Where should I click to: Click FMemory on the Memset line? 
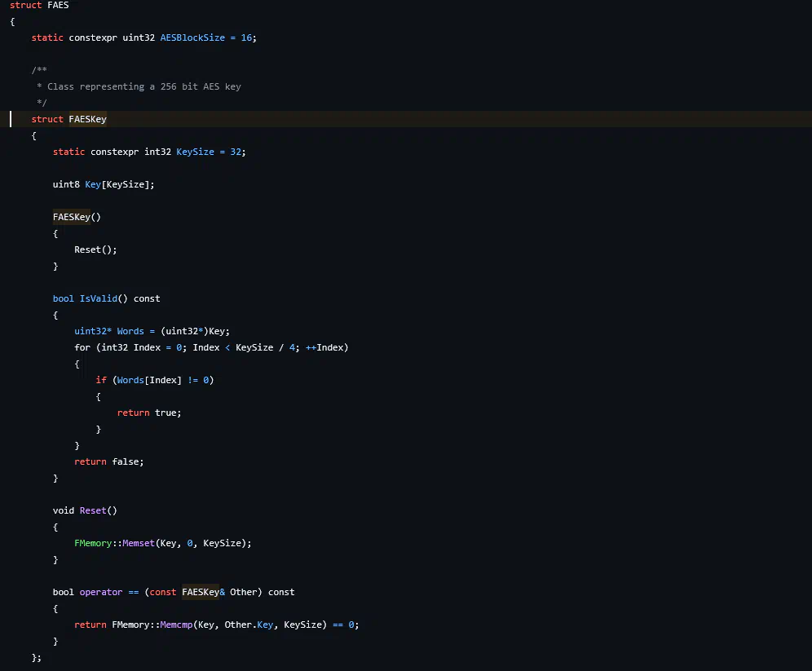[x=93, y=543]
